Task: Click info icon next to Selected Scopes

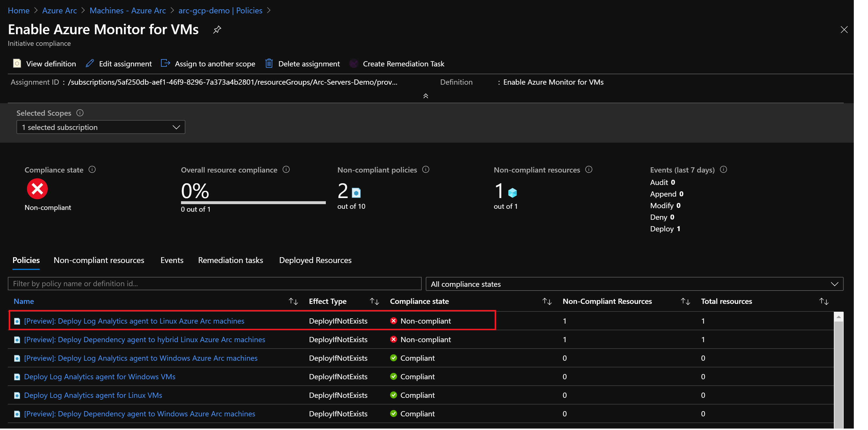Action: point(80,113)
